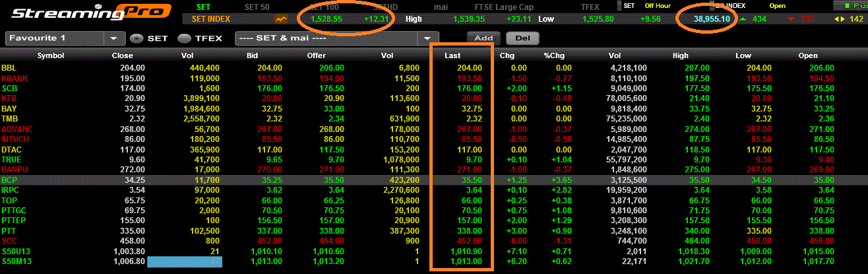Select the BBL symbol row

(x=434, y=67)
